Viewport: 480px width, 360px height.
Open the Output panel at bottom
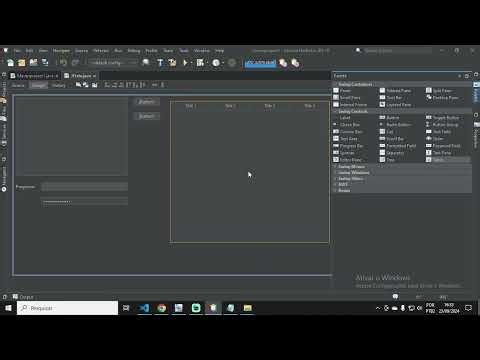tap(23, 297)
